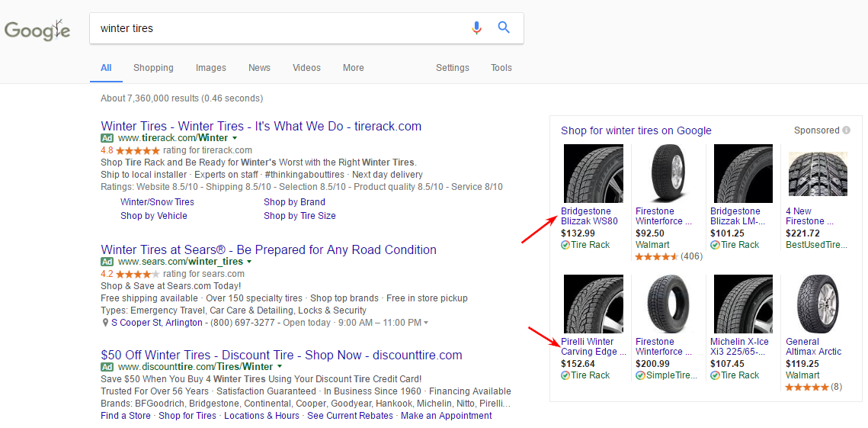Switch to the Images tab
Image resolution: width=868 pixels, height=428 pixels.
(210, 68)
